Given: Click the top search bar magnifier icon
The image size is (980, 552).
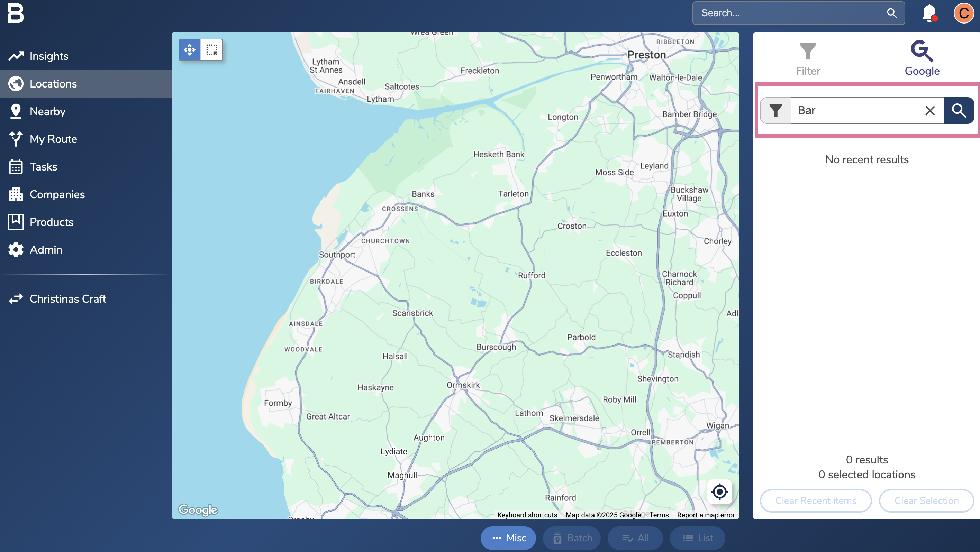Looking at the screenshot, I should click(892, 13).
